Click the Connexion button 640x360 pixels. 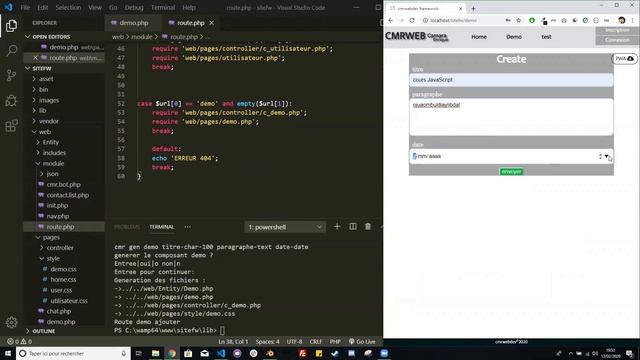(x=617, y=40)
